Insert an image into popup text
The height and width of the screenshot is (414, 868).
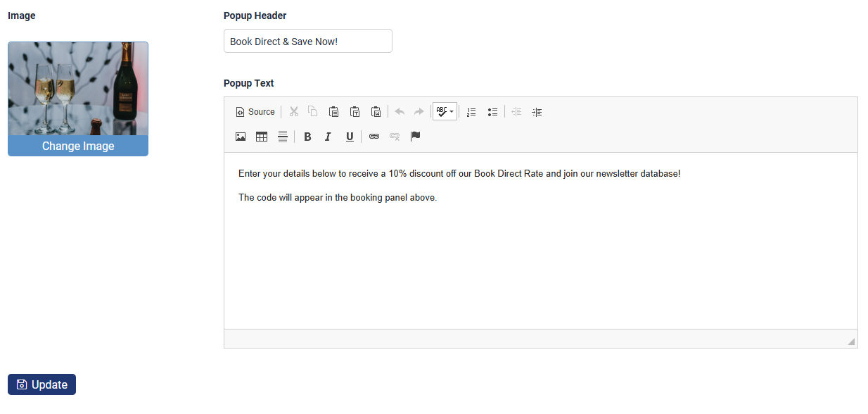(241, 137)
